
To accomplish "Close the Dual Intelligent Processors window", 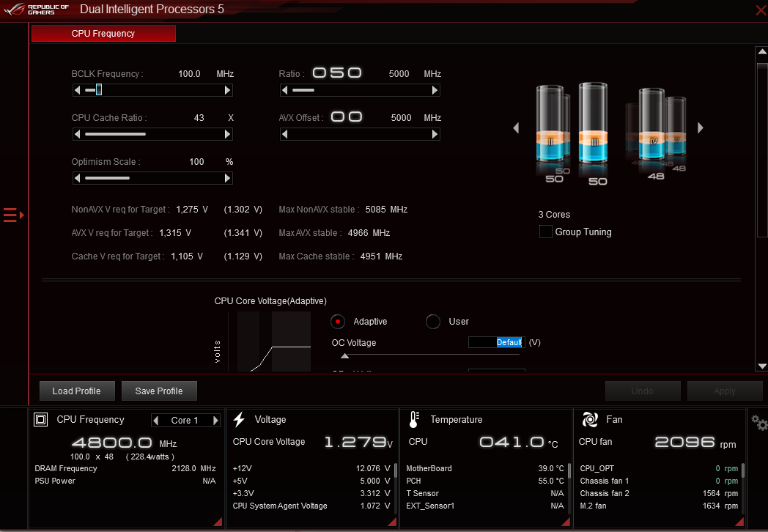I will [x=761, y=10].
